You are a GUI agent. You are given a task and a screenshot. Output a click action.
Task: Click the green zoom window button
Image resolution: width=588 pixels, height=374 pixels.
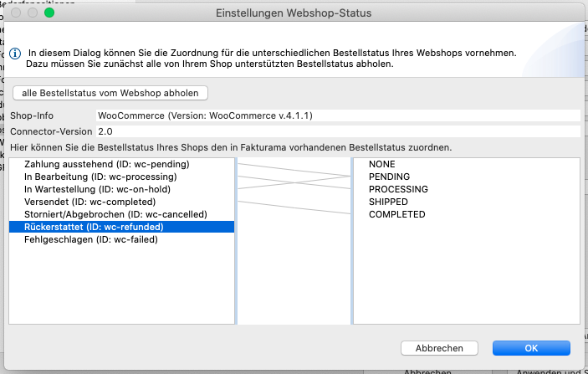tap(49, 13)
